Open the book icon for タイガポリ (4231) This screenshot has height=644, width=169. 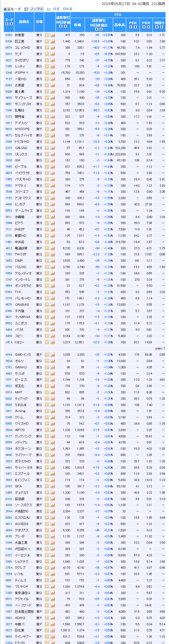[x=47, y=60]
